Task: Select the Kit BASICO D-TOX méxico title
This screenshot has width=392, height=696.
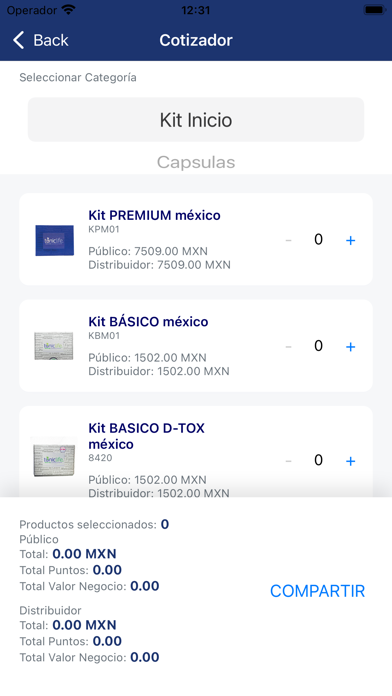Action: (147, 436)
